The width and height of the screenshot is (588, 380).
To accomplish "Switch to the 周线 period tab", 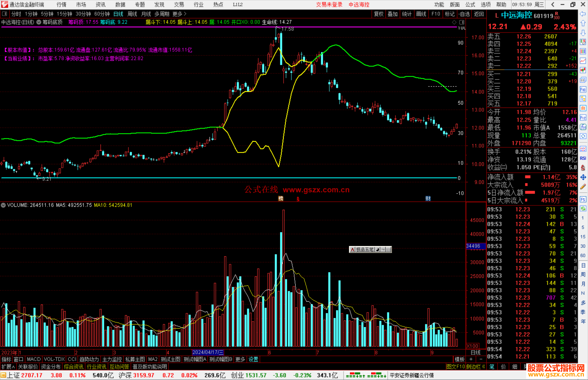I will tap(132, 14).
